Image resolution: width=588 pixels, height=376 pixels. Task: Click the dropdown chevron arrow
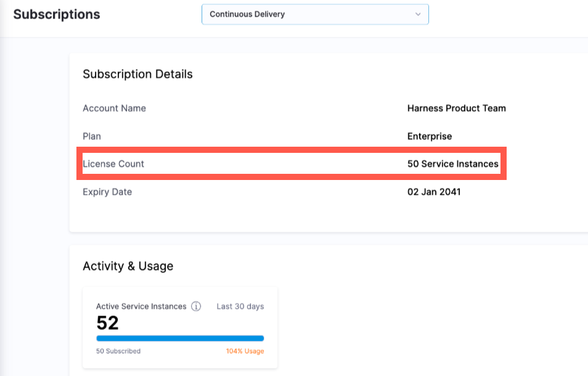coord(418,14)
